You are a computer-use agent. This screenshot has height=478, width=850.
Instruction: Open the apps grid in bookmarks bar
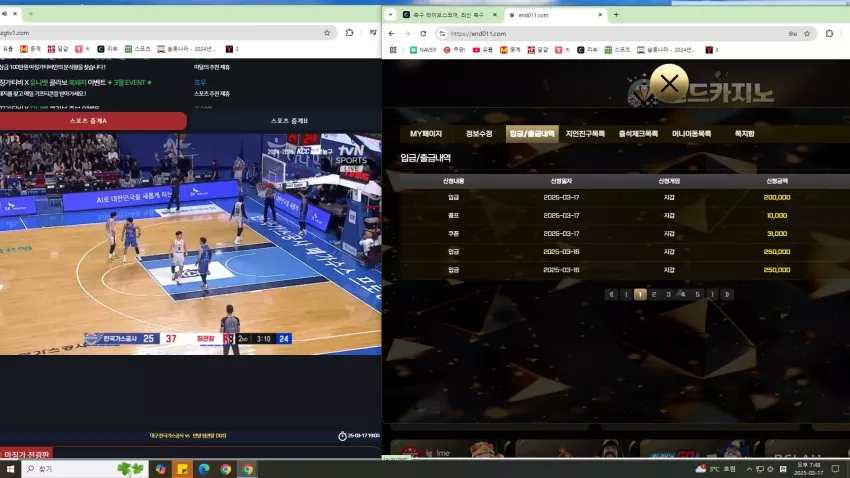[x=393, y=50]
